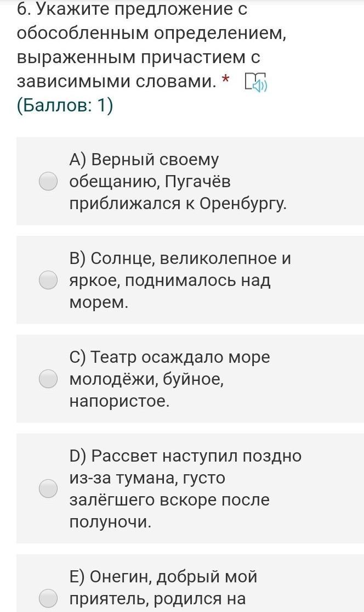The height and width of the screenshot is (612, 364).
Task: Click the word 'морем' in option B
Action: tap(99, 302)
